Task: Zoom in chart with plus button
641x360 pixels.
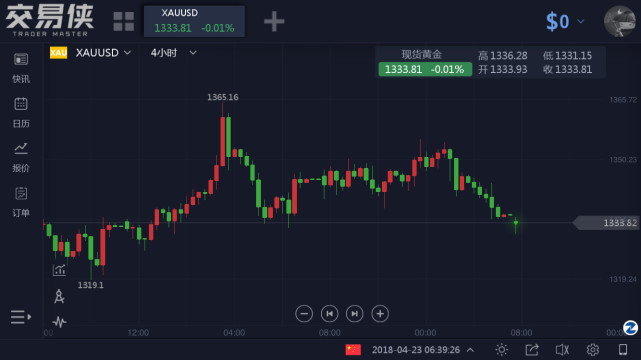Action: point(380,314)
